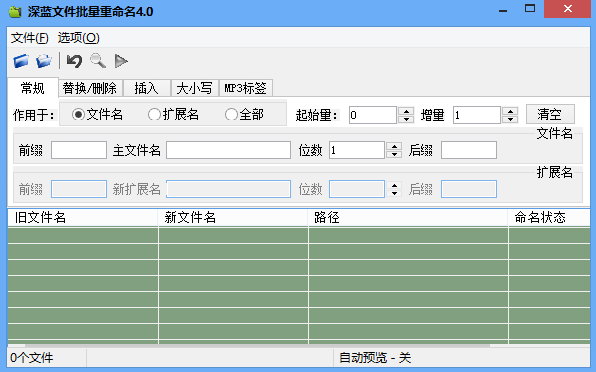The width and height of the screenshot is (596, 372).
Task: Select the 扩展名 radio button
Action: click(154, 114)
